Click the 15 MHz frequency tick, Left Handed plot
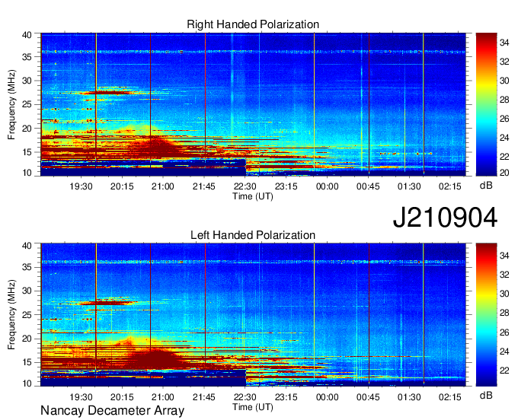 pyautogui.click(x=27, y=362)
